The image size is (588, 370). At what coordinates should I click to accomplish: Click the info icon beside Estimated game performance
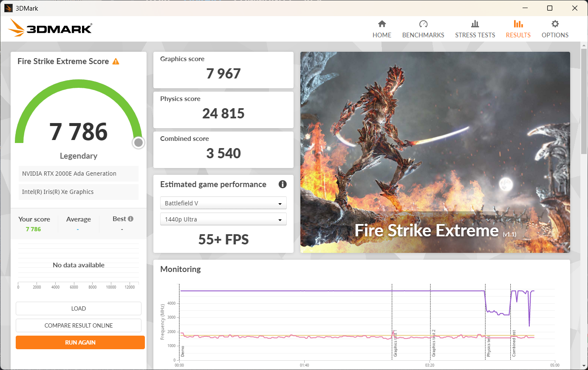(x=283, y=184)
